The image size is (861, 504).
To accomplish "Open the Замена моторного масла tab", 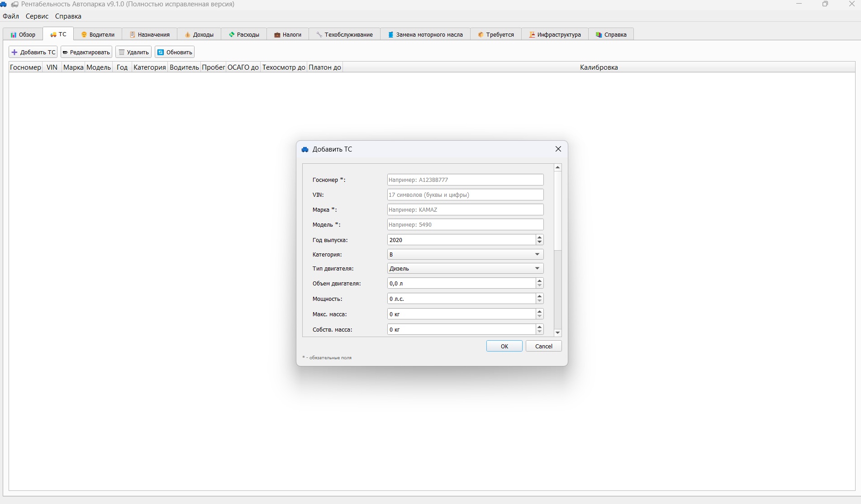I will (x=425, y=34).
